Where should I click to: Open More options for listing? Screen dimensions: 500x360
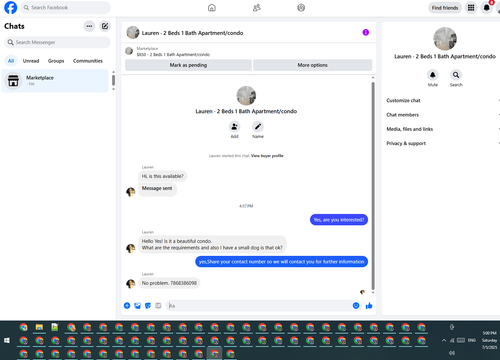coord(312,65)
